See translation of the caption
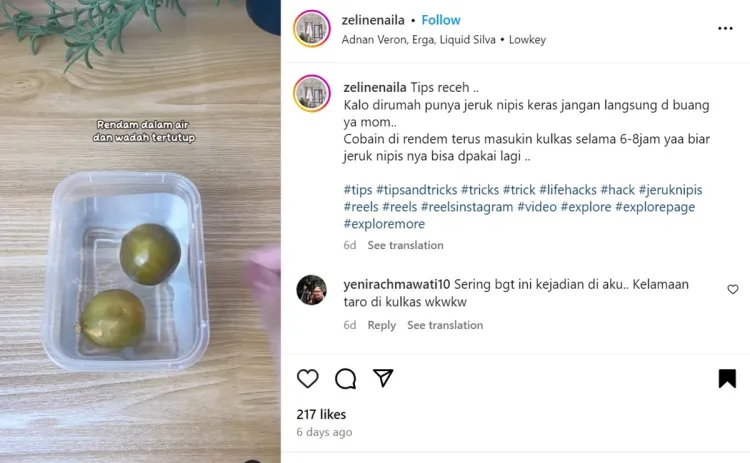This screenshot has width=750, height=463. pos(405,245)
